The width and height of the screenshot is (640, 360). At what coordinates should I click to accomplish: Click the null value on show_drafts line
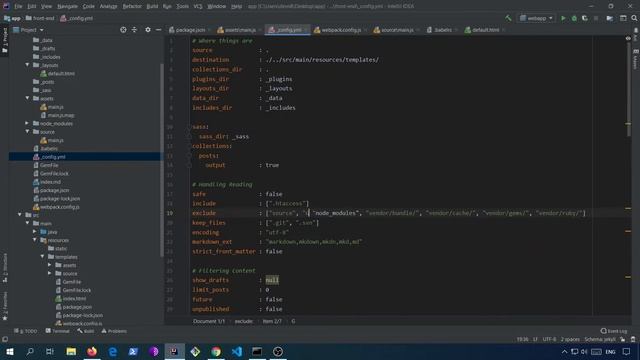click(x=272, y=280)
